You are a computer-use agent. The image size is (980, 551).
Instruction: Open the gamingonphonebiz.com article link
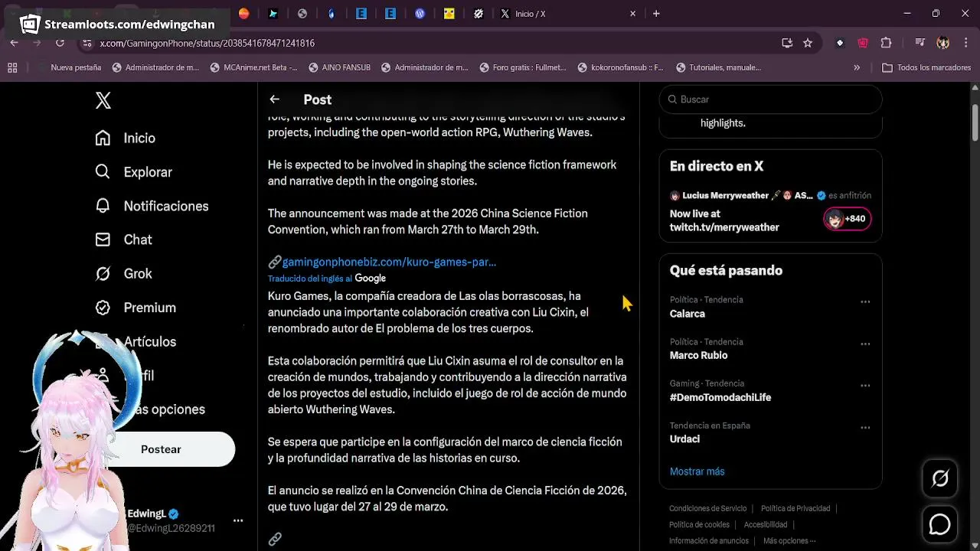coord(389,262)
